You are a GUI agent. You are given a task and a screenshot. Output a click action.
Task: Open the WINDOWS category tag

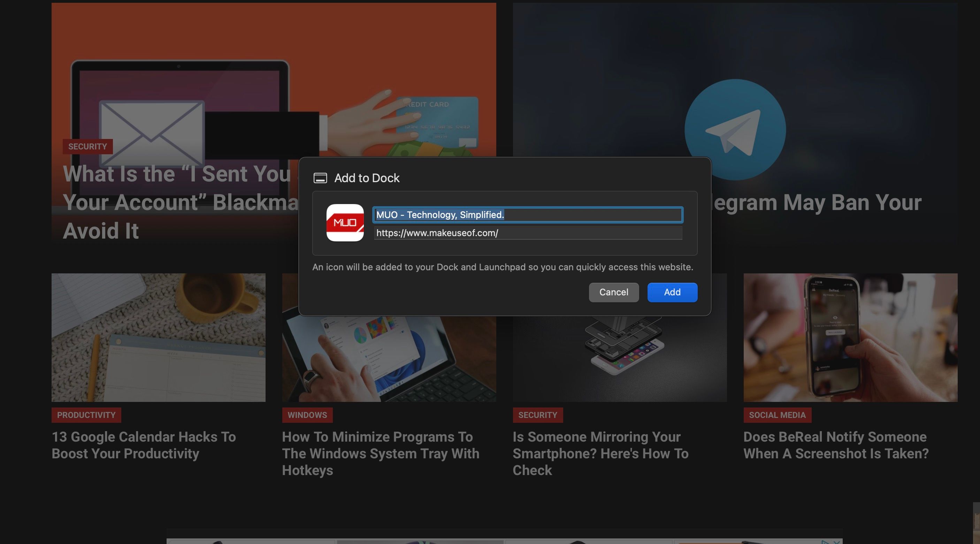click(307, 415)
